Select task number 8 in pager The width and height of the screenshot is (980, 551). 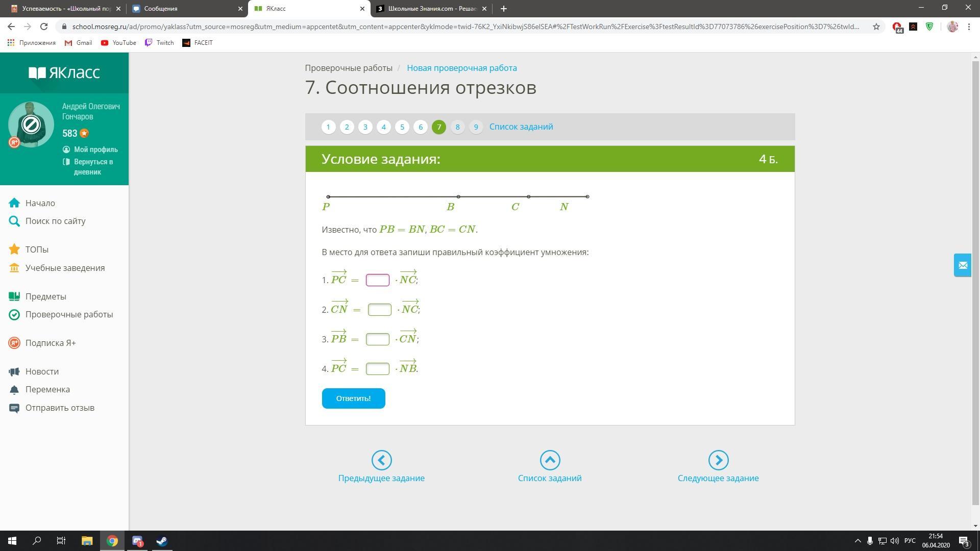point(457,127)
